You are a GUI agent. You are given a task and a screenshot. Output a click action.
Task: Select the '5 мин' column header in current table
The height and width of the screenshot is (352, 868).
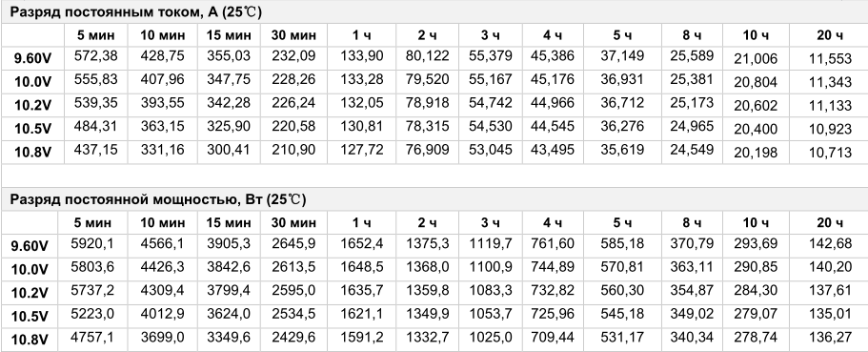point(96,35)
